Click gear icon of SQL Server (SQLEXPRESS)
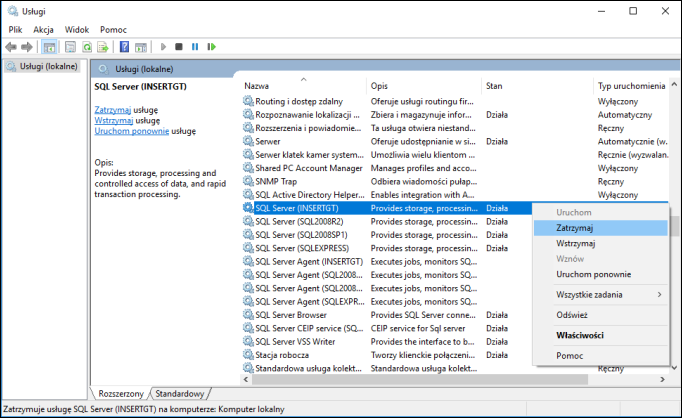 248,248
